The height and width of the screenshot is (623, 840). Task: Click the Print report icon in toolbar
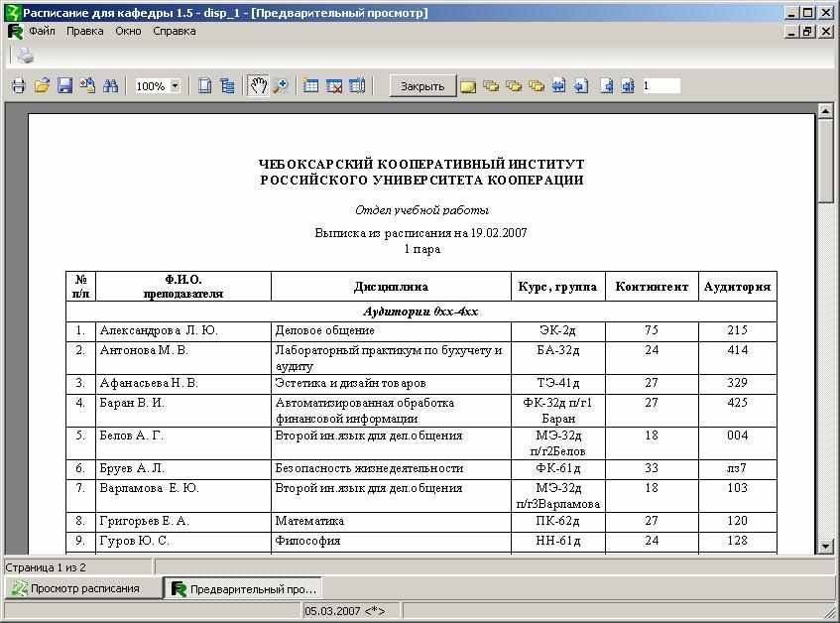[18, 86]
